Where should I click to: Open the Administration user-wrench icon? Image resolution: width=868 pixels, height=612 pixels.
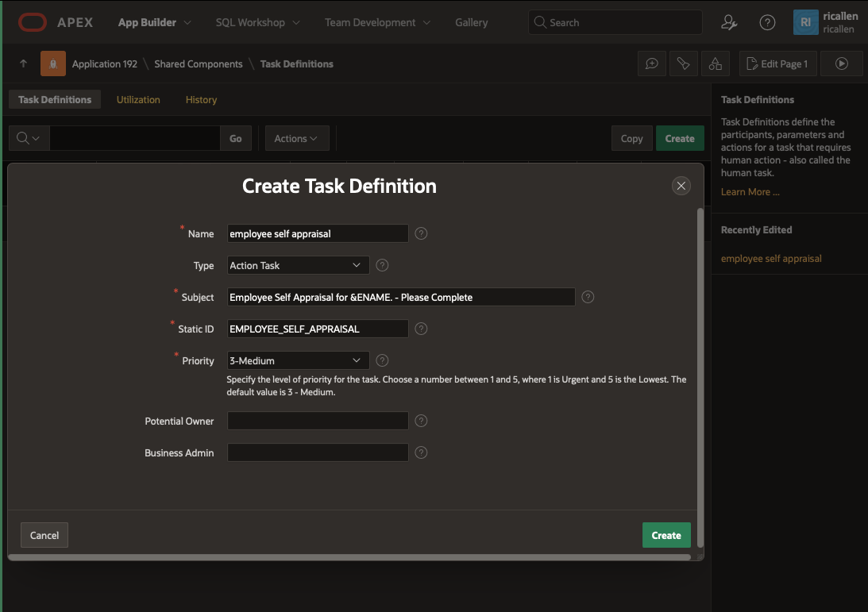[729, 22]
